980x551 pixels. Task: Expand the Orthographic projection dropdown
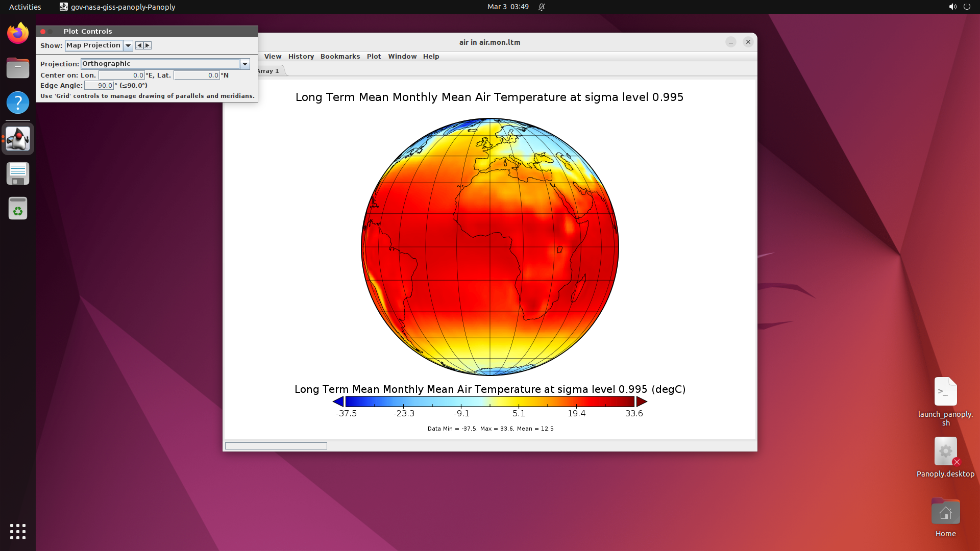coord(245,64)
